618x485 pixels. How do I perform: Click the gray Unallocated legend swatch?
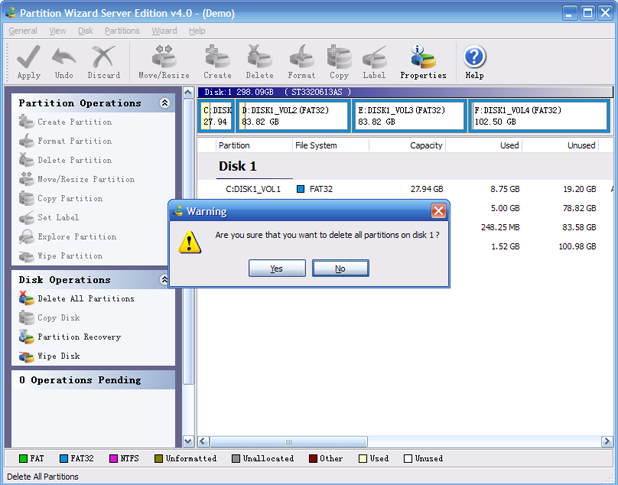pyautogui.click(x=236, y=459)
